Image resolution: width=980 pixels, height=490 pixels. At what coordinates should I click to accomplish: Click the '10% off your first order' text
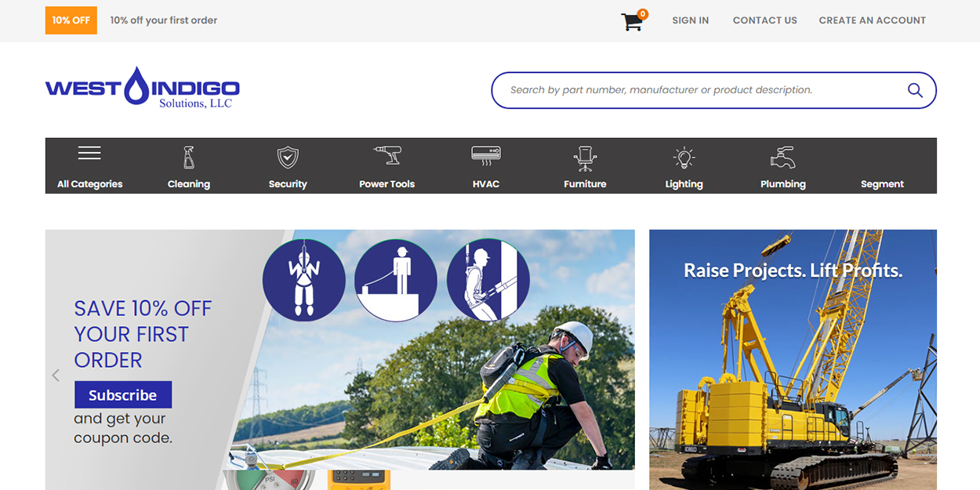point(164,20)
